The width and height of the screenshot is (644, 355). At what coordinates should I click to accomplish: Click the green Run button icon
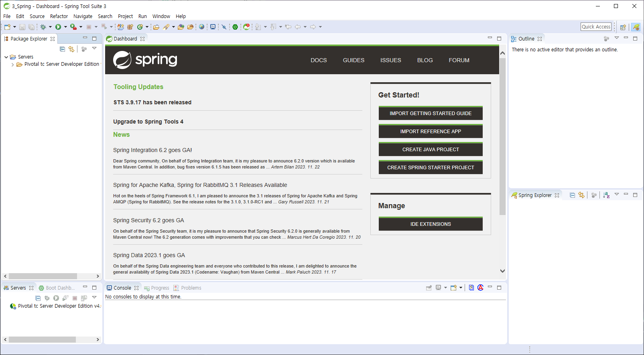point(58,27)
